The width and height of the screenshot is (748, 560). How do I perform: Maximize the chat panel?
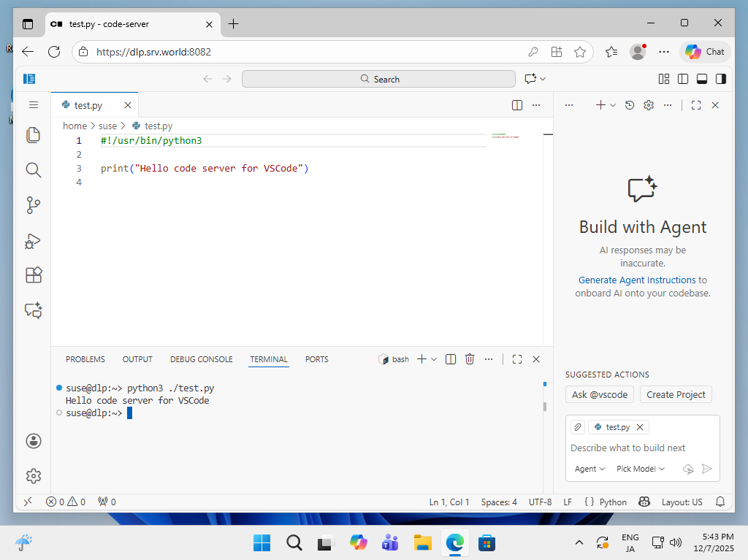click(696, 105)
